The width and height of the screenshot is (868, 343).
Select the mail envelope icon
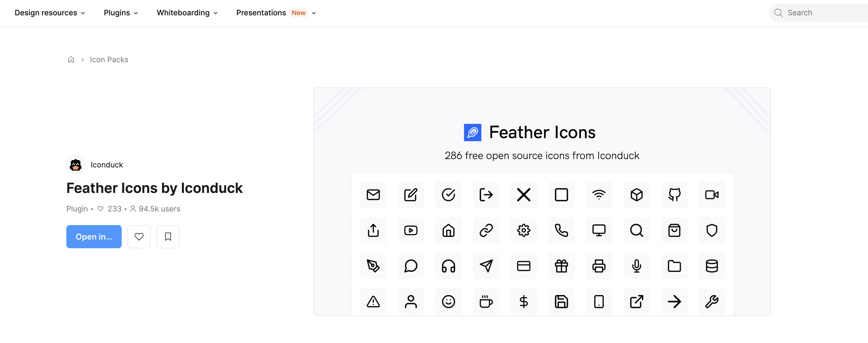click(373, 195)
